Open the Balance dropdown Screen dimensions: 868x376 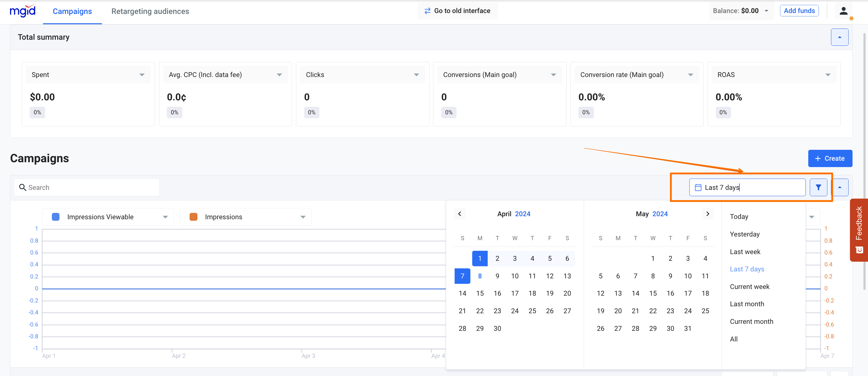click(766, 11)
